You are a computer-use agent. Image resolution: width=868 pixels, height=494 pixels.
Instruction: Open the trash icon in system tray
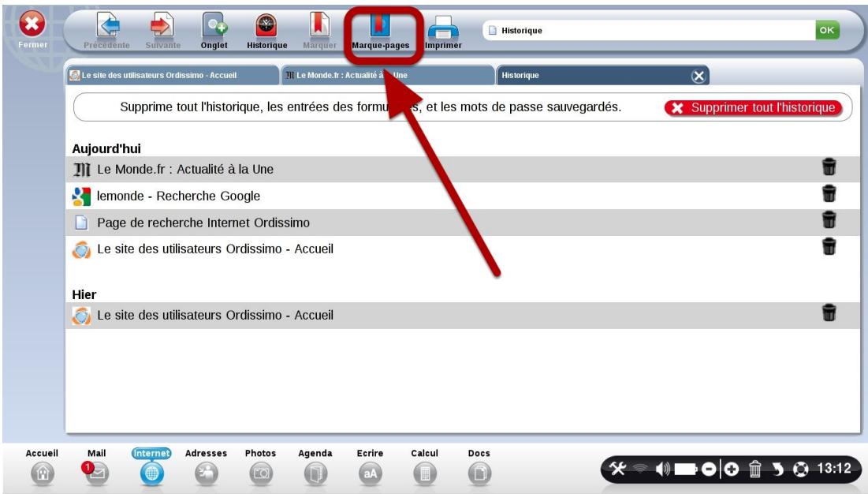click(755, 469)
